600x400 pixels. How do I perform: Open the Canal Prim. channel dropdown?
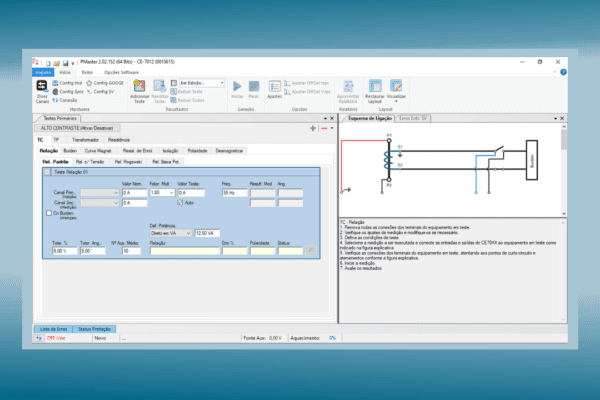pyautogui.click(x=100, y=193)
